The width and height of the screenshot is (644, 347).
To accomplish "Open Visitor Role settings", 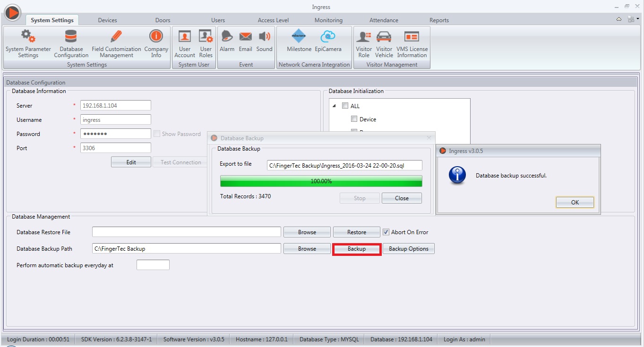I will 364,43.
